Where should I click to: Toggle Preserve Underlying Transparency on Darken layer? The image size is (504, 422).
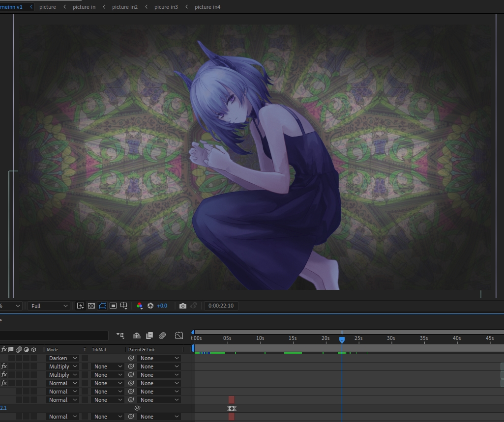85,358
